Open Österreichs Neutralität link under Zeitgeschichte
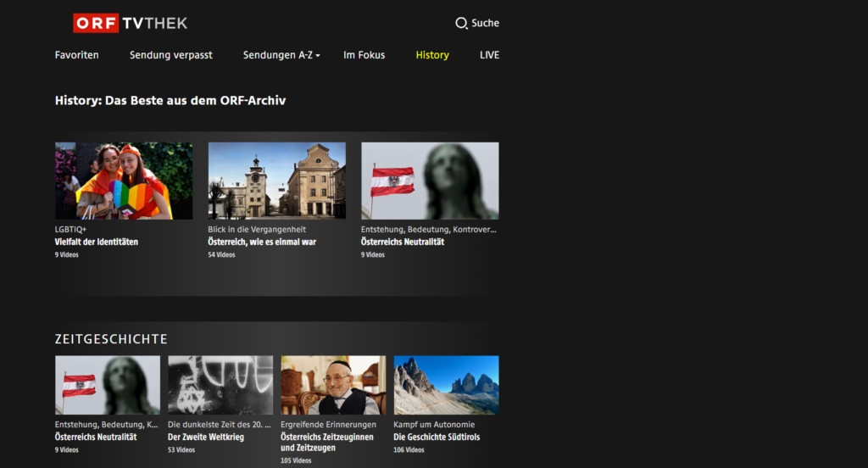 point(96,437)
